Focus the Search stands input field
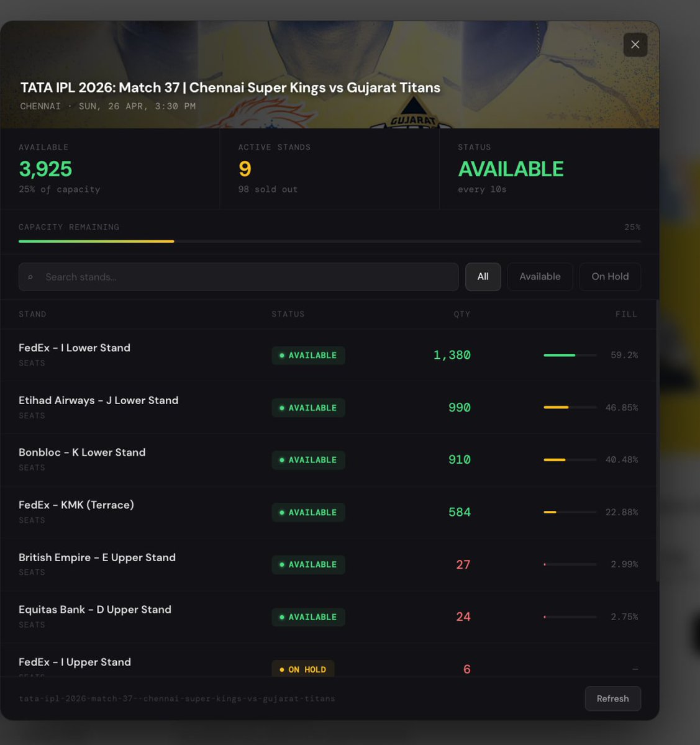Viewport: 700px width, 745px height. pyautogui.click(x=239, y=277)
